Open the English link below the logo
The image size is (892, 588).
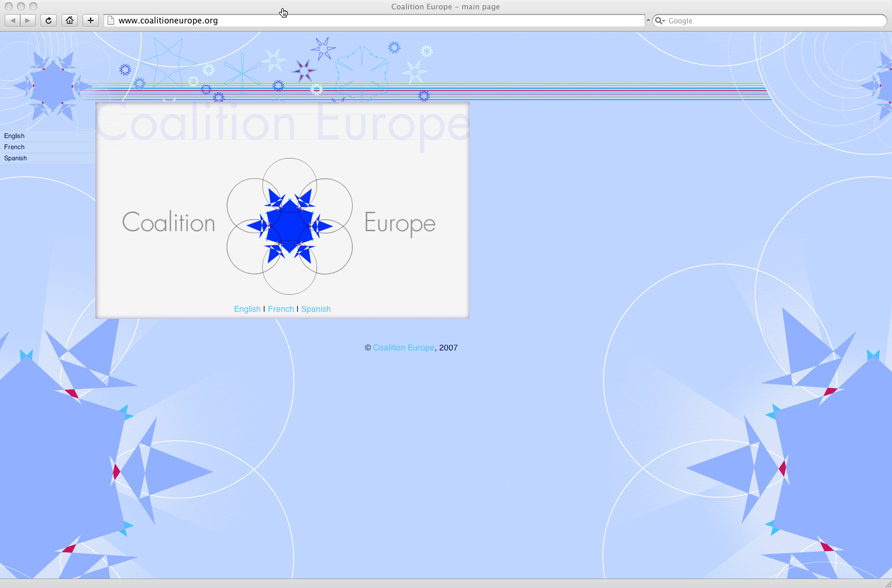[247, 309]
